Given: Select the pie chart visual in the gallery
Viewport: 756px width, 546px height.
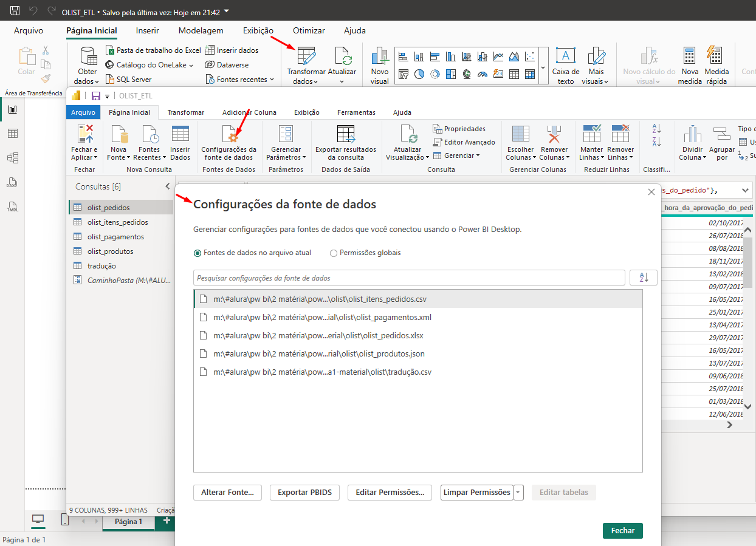Looking at the screenshot, I should coord(419,74).
